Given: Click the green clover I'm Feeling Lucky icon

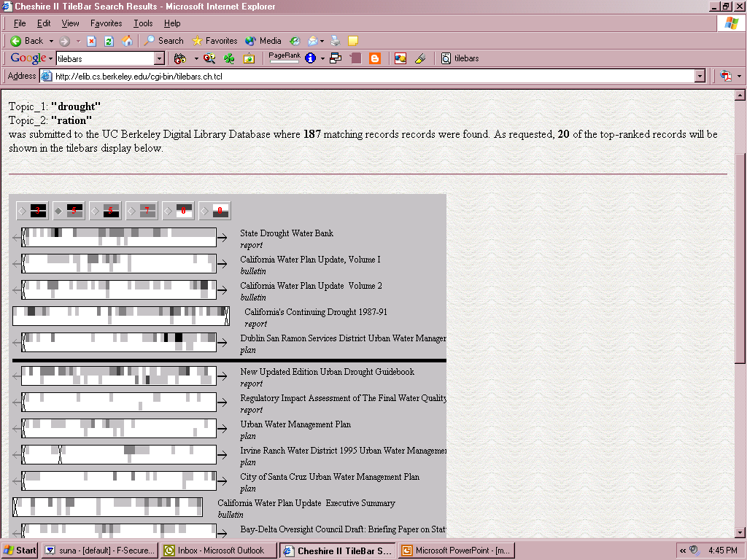Looking at the screenshot, I should [229, 58].
